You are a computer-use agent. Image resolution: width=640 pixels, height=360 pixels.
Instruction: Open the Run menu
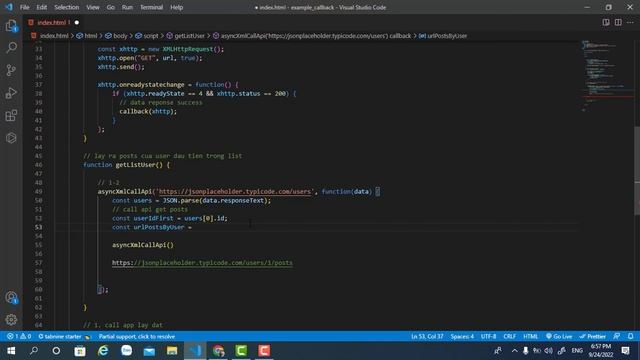tap(127, 7)
